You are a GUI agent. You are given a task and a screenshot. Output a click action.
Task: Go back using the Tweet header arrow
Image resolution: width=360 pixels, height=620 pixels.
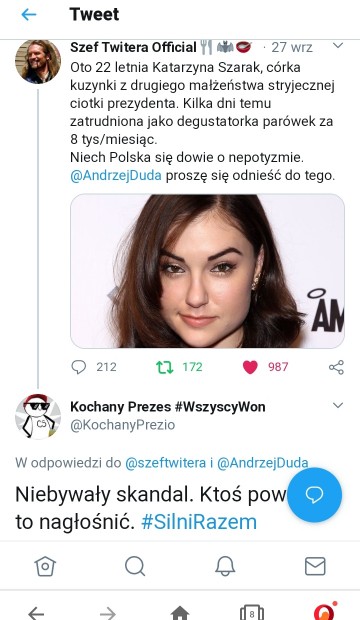(28, 15)
